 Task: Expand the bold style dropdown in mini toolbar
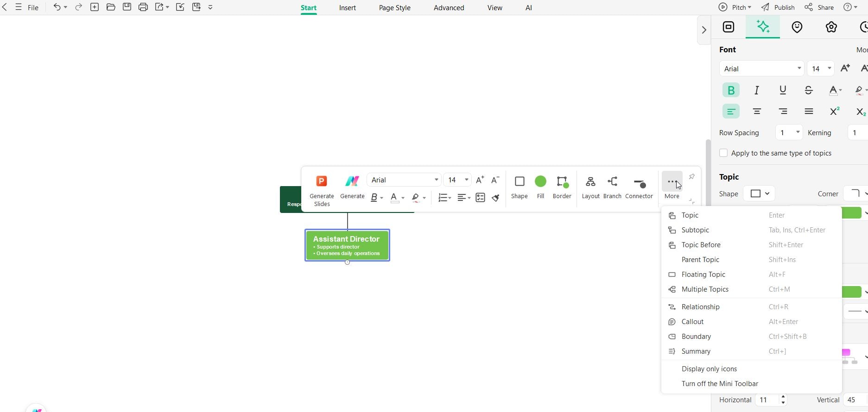(382, 198)
